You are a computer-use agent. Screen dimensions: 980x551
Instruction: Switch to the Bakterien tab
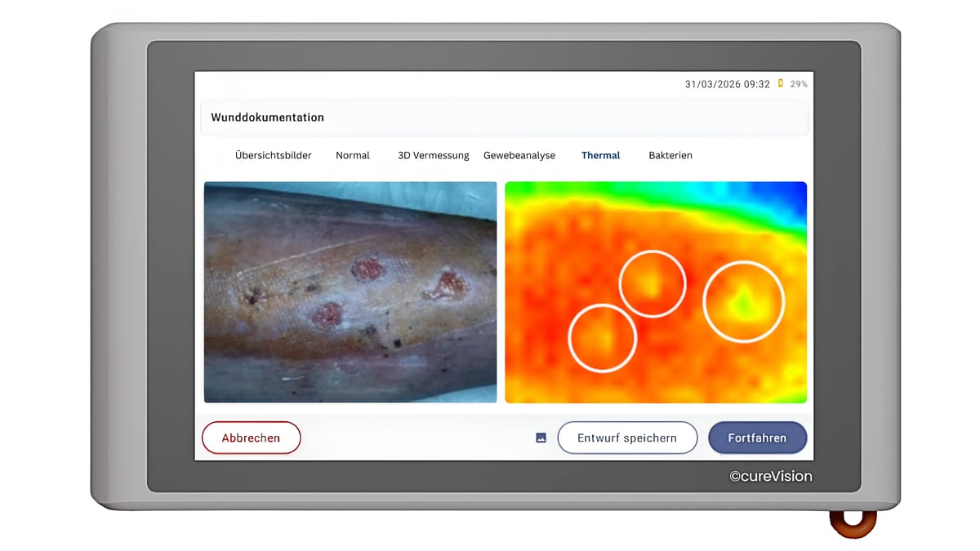point(670,155)
